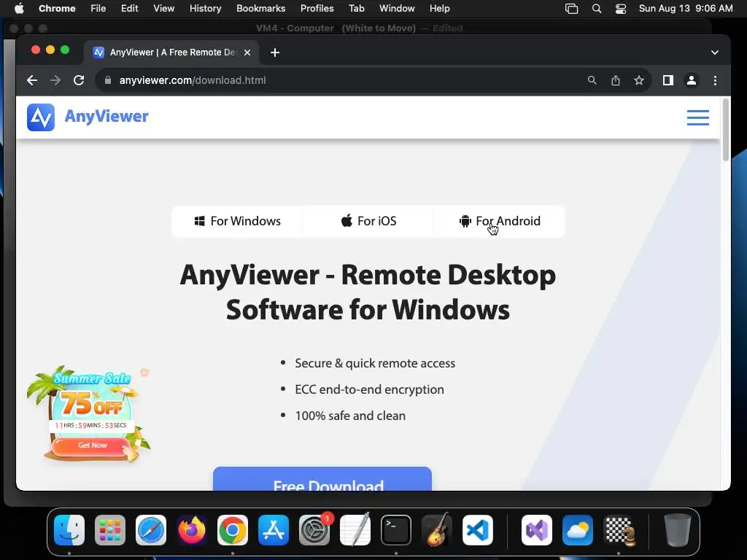Click the forward navigation arrow

(x=55, y=80)
